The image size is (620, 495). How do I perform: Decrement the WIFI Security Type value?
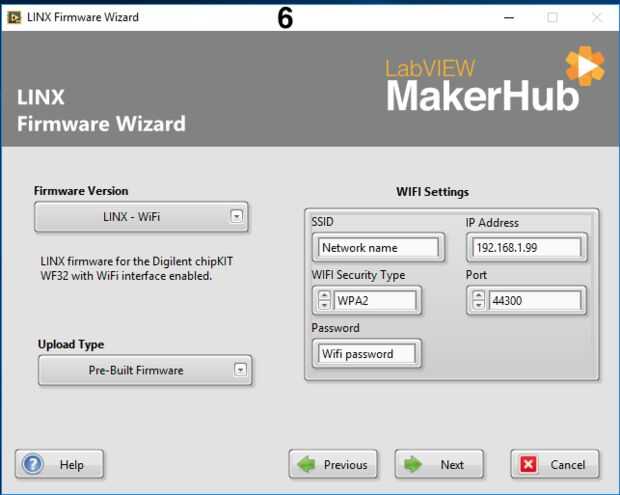324,305
